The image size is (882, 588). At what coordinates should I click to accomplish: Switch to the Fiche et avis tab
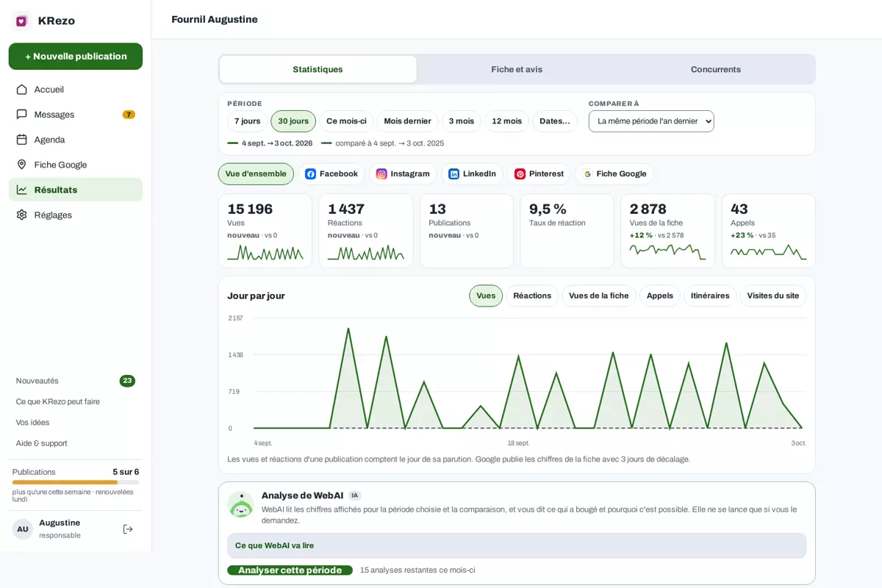tap(517, 69)
